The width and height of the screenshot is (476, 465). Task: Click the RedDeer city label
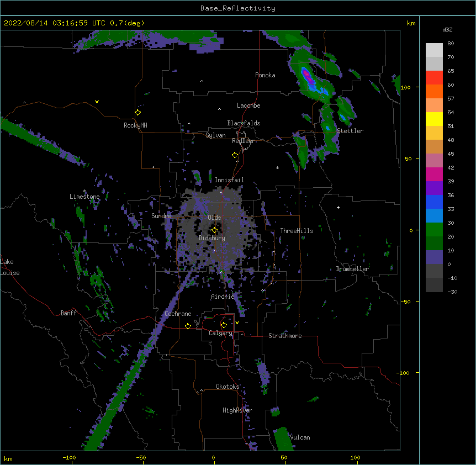243,141
